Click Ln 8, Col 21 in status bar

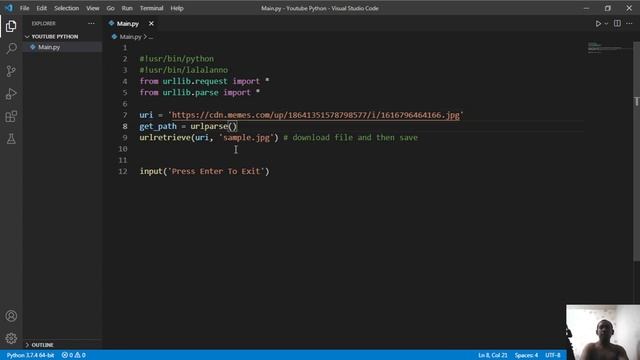(x=493, y=355)
